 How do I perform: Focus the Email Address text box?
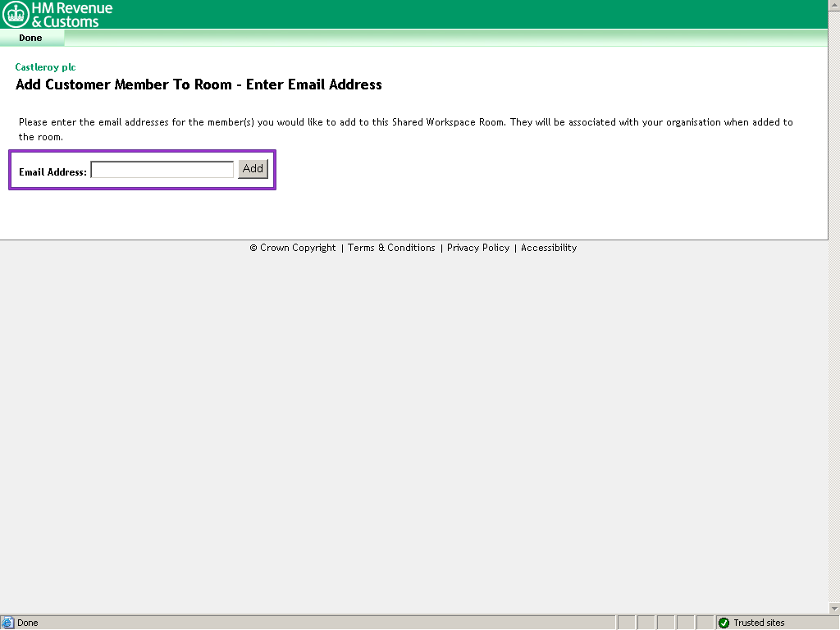coord(162,170)
